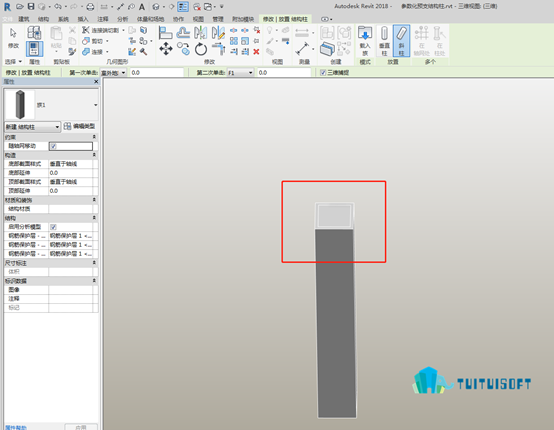The image size is (554, 430).
Task: Collapse the Structural section in Properties
Action: tap(94, 218)
